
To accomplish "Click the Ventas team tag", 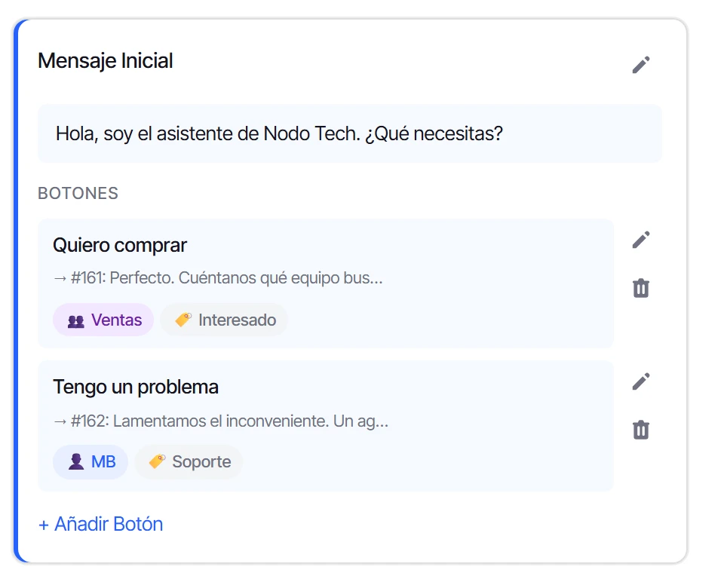I will click(103, 320).
